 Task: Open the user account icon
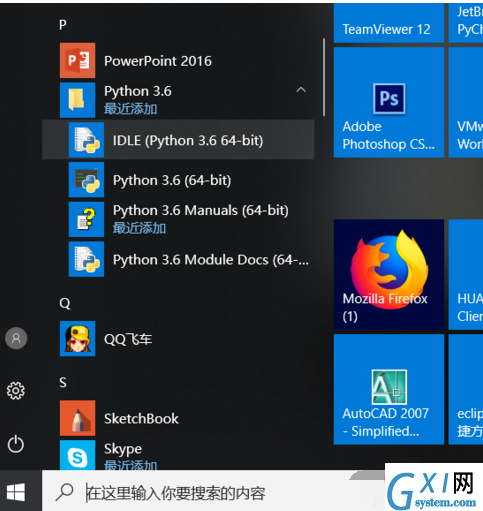point(16,338)
